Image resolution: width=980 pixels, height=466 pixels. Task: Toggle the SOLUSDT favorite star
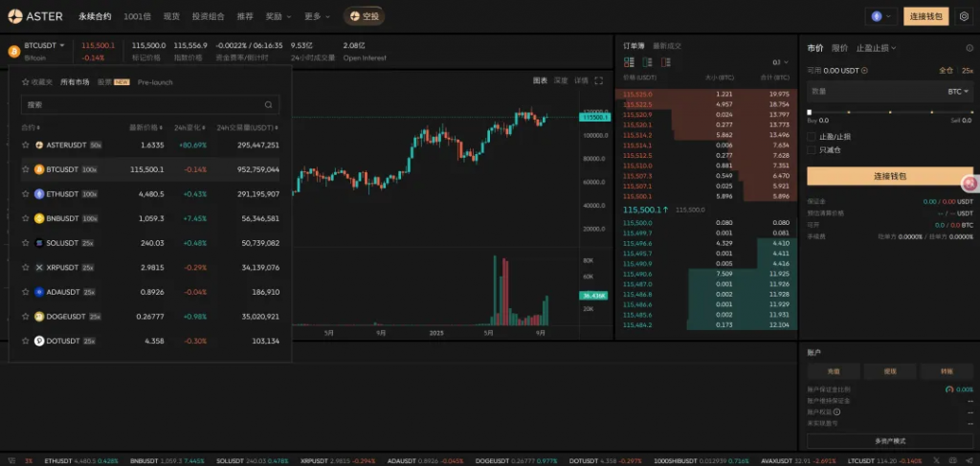pyautogui.click(x=26, y=243)
